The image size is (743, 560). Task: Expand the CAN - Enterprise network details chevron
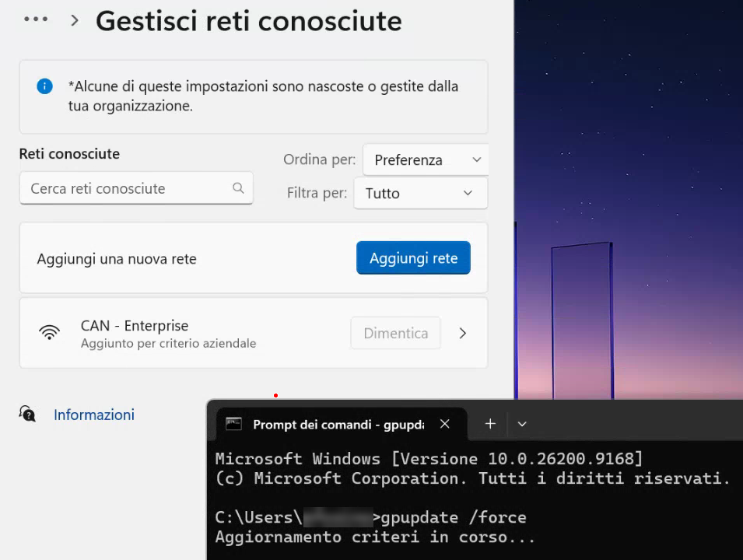(x=463, y=333)
